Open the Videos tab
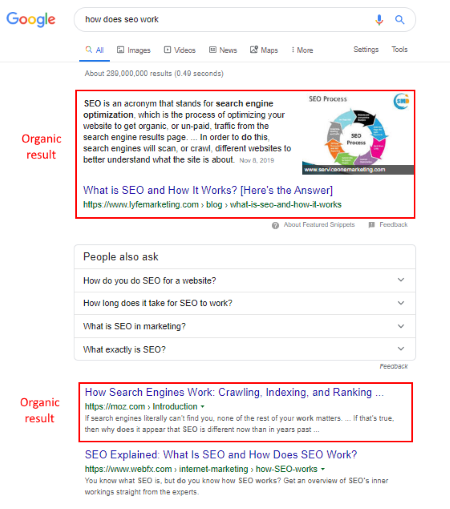 tap(180, 50)
